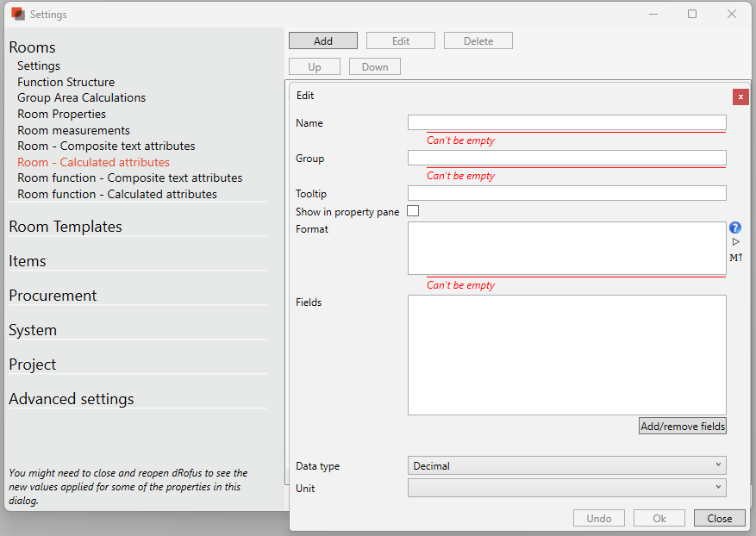Focus the Format text area
The image size is (756, 536).
click(x=566, y=248)
